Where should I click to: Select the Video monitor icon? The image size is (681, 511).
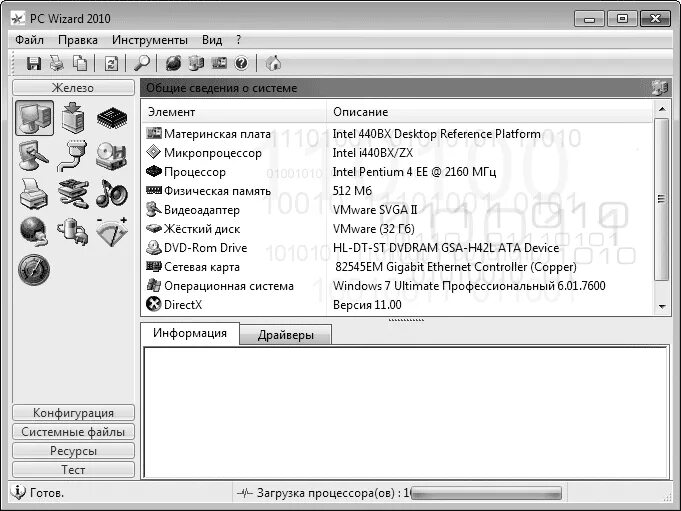click(x=34, y=156)
